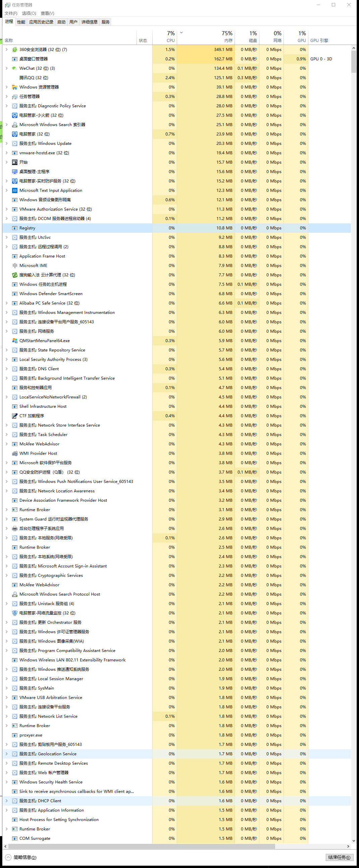Switch to the 性能 tab
Viewport: 359px width, 868px height.
tap(21, 22)
